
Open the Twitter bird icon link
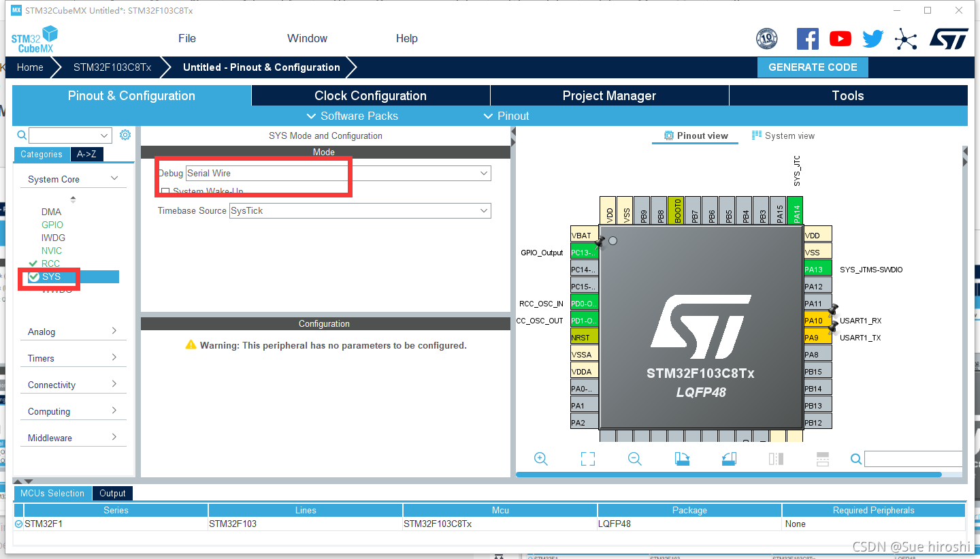coord(873,39)
